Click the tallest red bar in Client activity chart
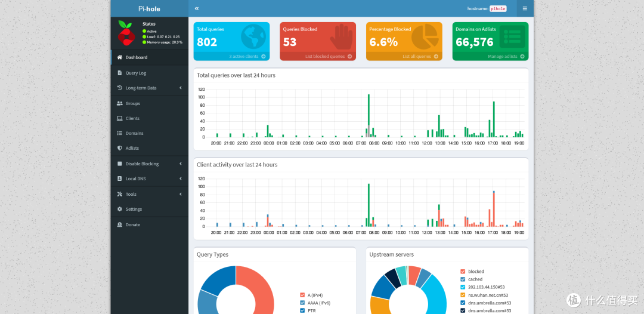Screen dimensions: 644x314 click(494, 210)
